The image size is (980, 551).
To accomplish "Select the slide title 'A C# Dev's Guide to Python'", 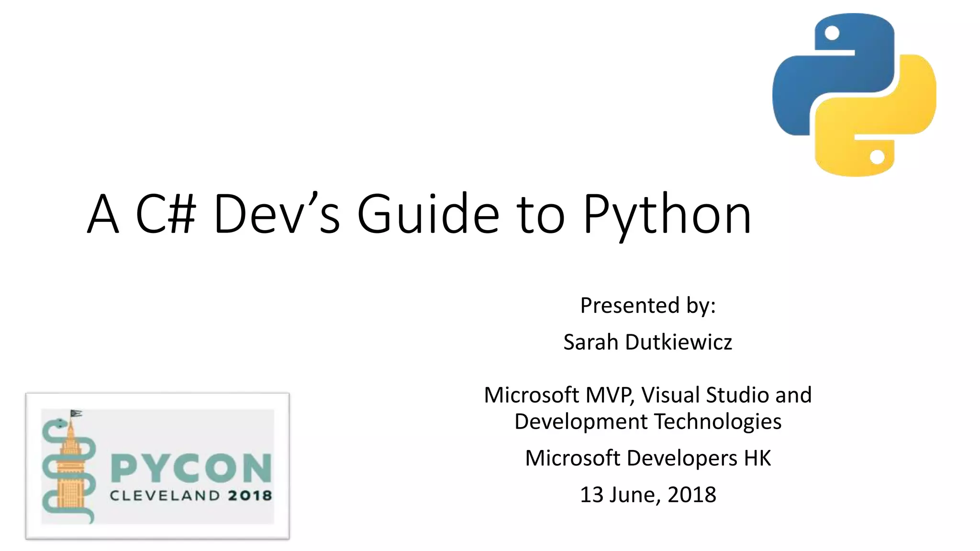I will (419, 214).
